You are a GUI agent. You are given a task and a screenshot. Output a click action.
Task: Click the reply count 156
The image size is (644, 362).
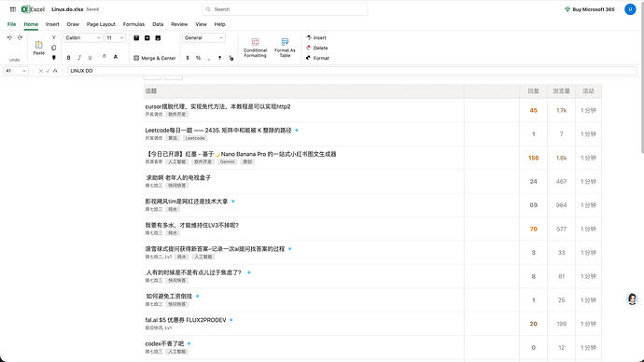coord(533,158)
